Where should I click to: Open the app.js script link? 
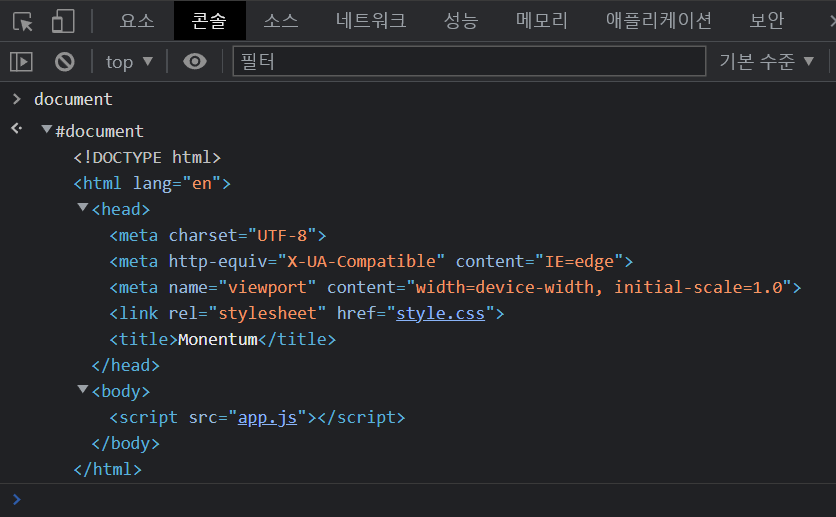tap(267, 417)
